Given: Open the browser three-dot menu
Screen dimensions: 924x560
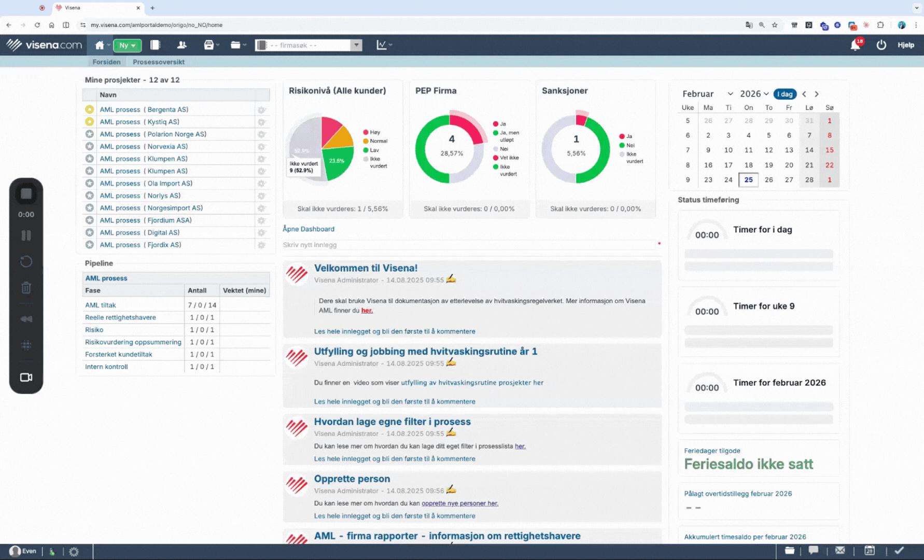Looking at the screenshot, I should (x=916, y=25).
